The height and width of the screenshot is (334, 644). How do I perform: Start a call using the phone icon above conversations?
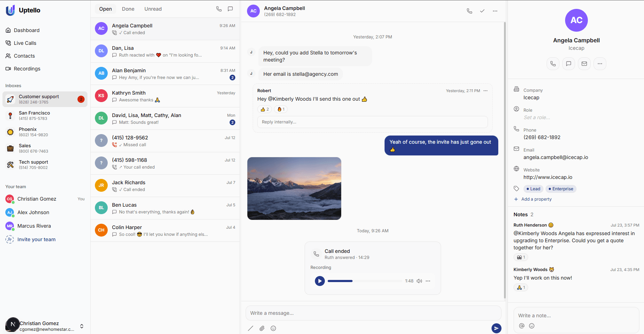click(x=219, y=9)
